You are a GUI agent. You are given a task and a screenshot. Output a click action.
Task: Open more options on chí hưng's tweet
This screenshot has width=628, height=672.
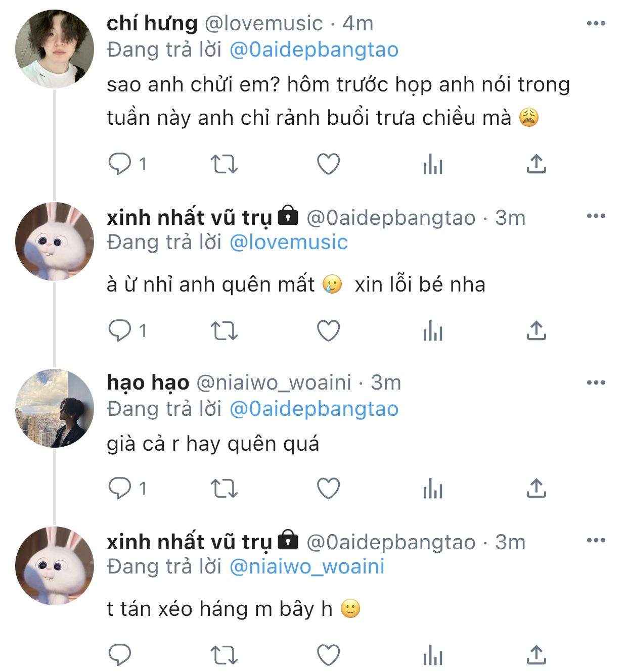[x=596, y=23]
